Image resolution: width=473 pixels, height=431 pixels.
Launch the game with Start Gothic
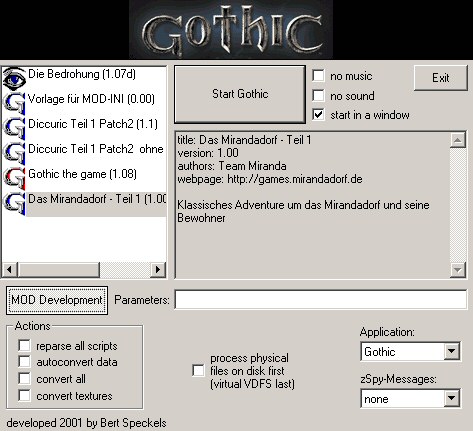(240, 94)
